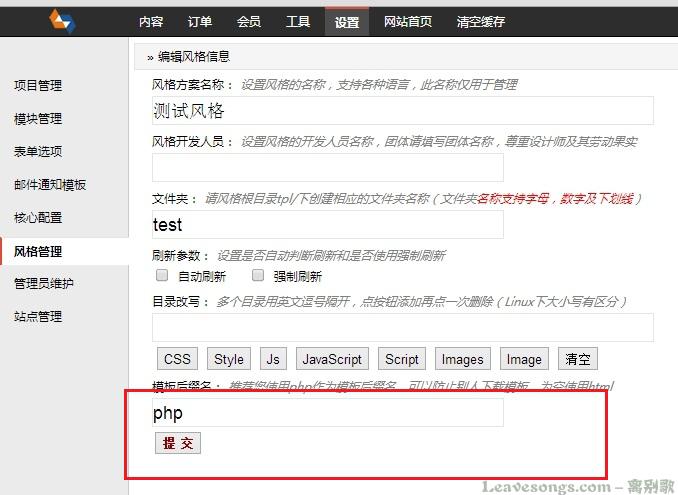
Task: Click the 清空 button
Action: [578, 359]
